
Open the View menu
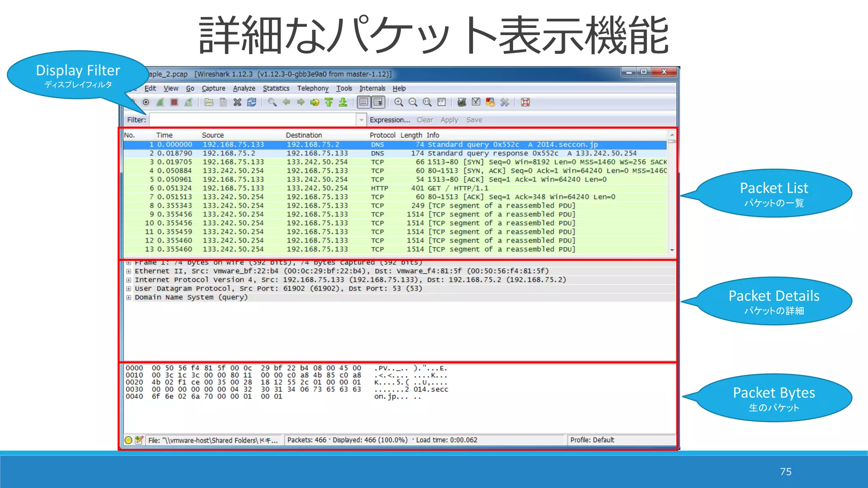171,88
